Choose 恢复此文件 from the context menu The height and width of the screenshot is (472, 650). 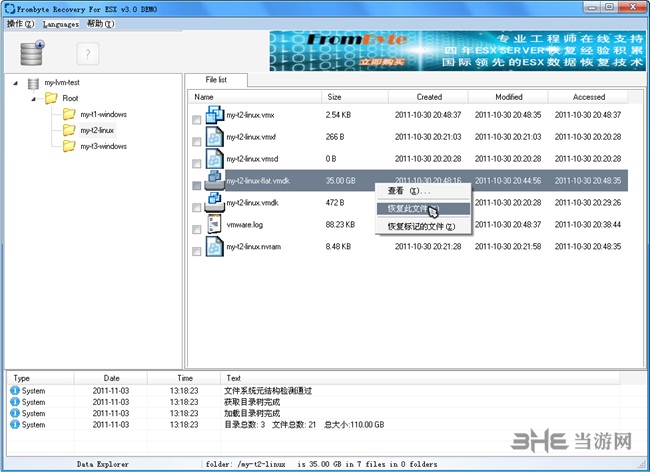click(x=423, y=208)
